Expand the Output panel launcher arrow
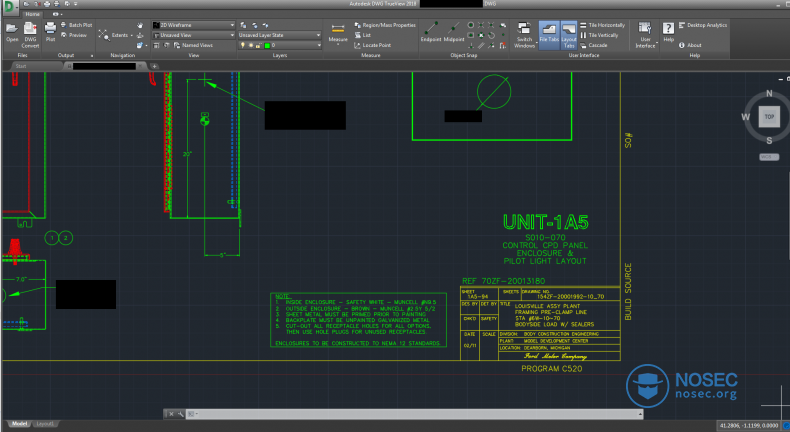Image resolution: width=790 pixels, height=432 pixels. [92, 55]
